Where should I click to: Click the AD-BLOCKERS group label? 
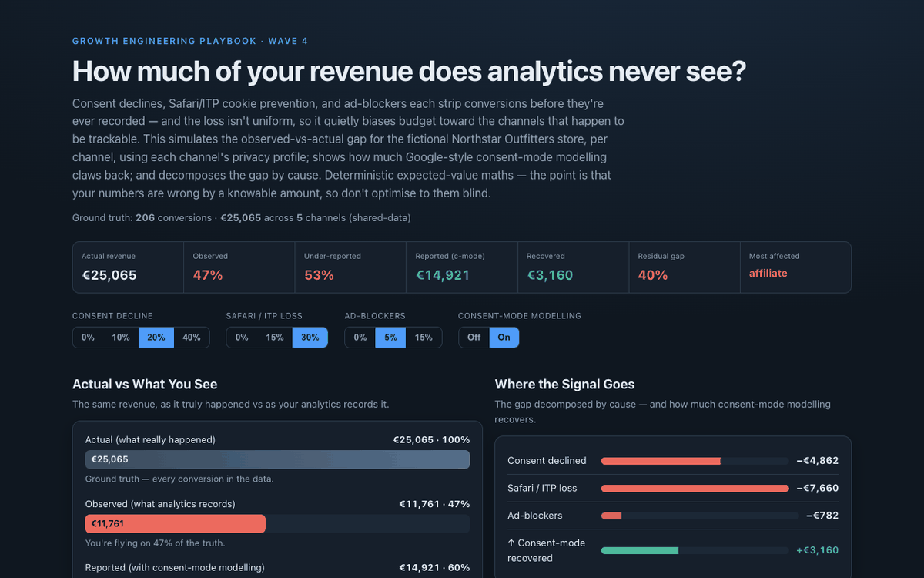[x=373, y=316]
